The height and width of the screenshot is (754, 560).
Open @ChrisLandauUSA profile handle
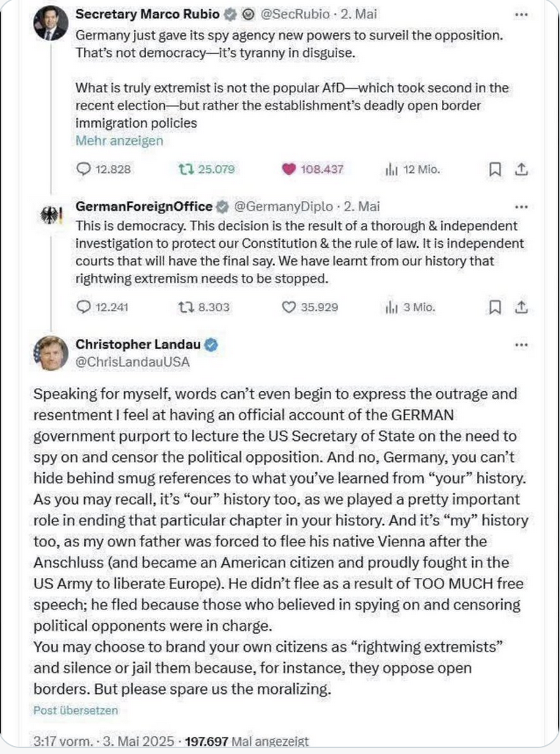(133, 362)
